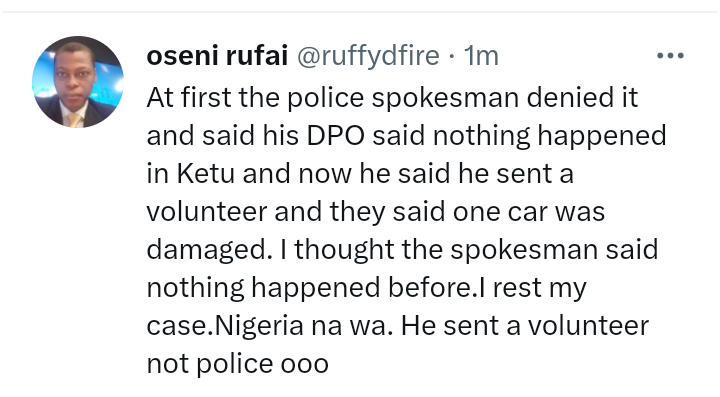
Task: Select the line starting "At first the police"
Action: (x=392, y=98)
